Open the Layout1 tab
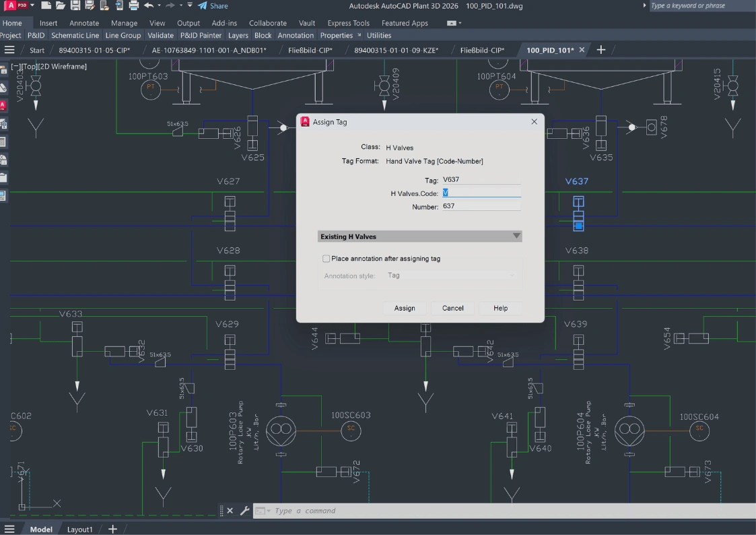 (x=79, y=529)
